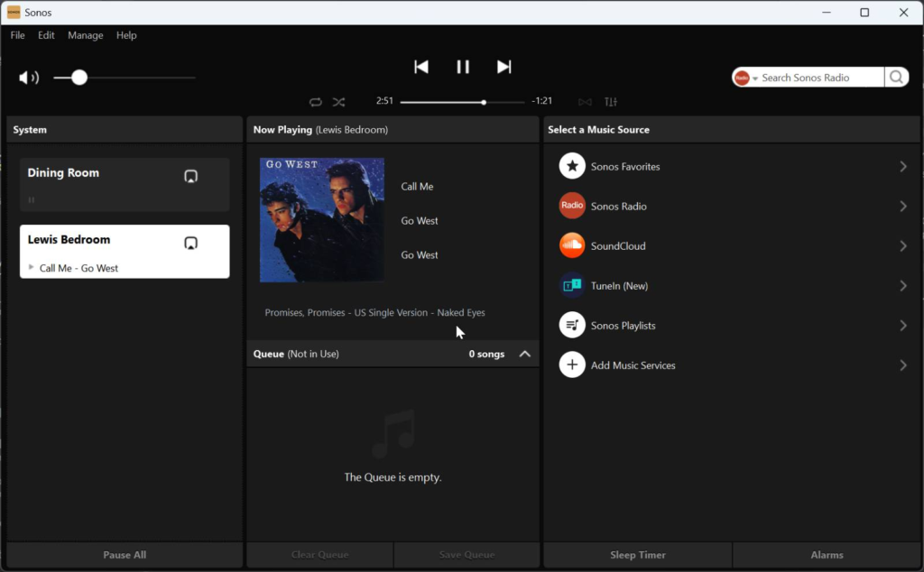Skip to the next track

point(504,67)
